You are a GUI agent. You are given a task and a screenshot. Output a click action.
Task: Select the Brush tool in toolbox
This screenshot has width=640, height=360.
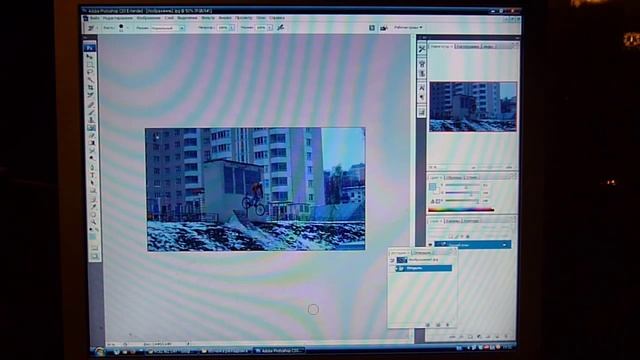click(91, 113)
